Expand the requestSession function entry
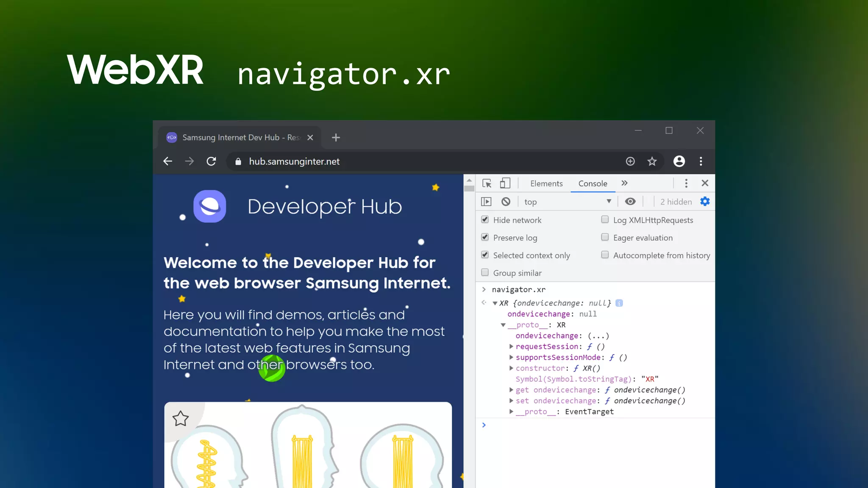The width and height of the screenshot is (868, 488). 511,347
